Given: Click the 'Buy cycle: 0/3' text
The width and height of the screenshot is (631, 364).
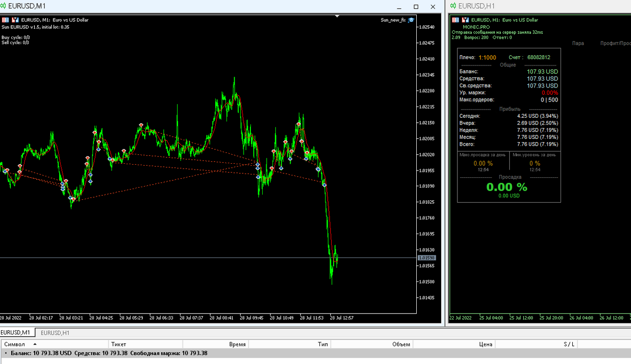Looking at the screenshot, I should (x=16, y=37).
